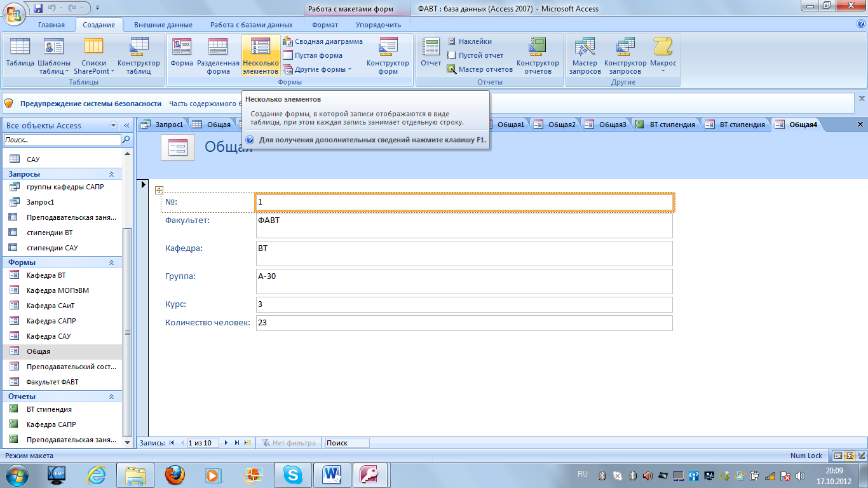Open Конструктор отчетов report designer

(538, 56)
